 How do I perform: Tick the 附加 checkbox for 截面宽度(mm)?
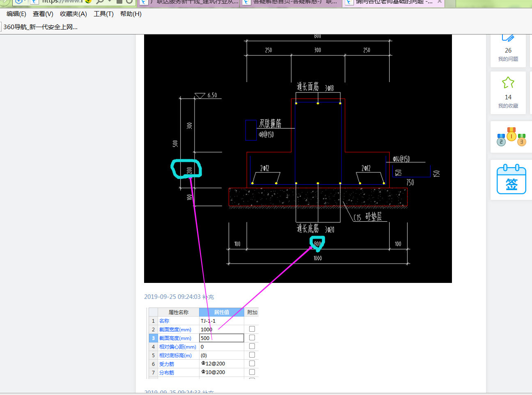coord(252,329)
